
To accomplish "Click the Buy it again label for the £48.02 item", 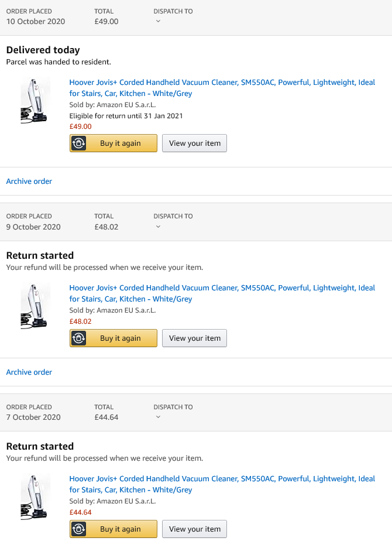I will 121,338.
